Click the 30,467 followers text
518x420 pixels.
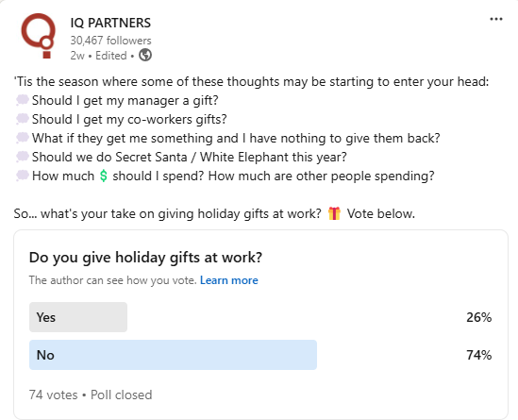click(110, 41)
